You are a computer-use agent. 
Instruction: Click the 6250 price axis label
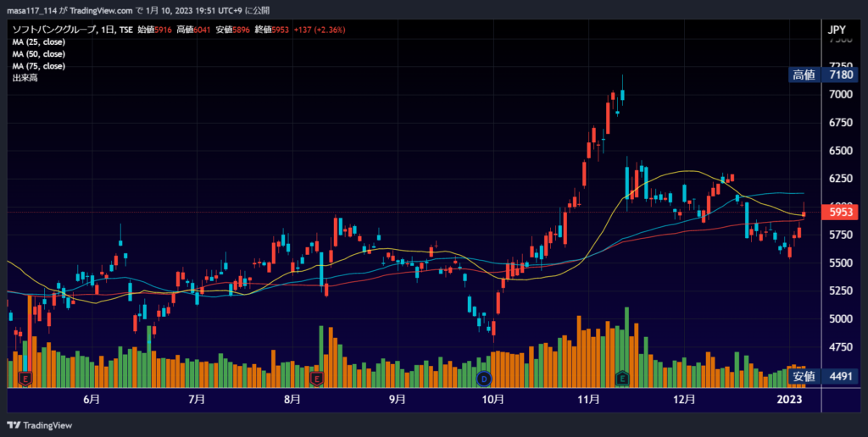[x=841, y=179]
